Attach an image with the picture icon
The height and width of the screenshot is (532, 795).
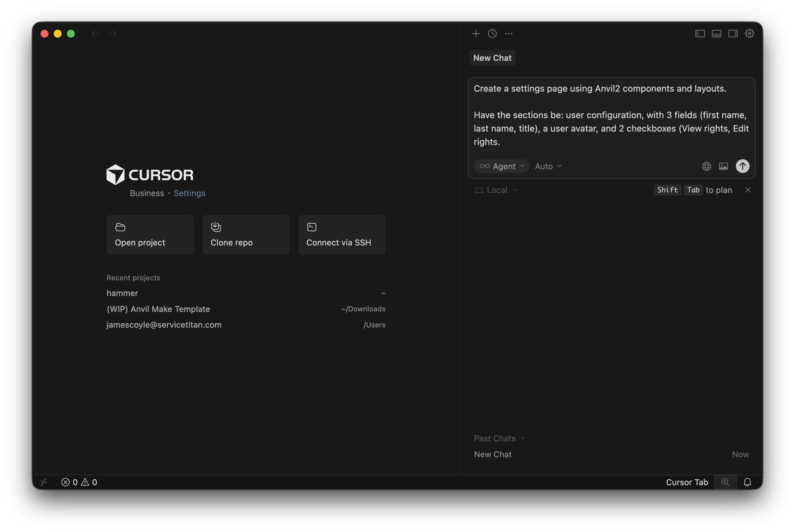coord(723,166)
